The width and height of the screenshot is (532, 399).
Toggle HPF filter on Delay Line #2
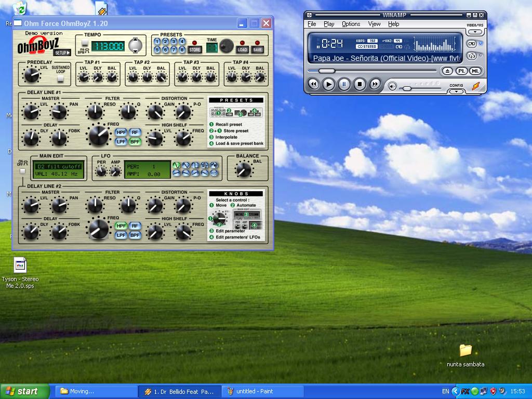(x=121, y=226)
